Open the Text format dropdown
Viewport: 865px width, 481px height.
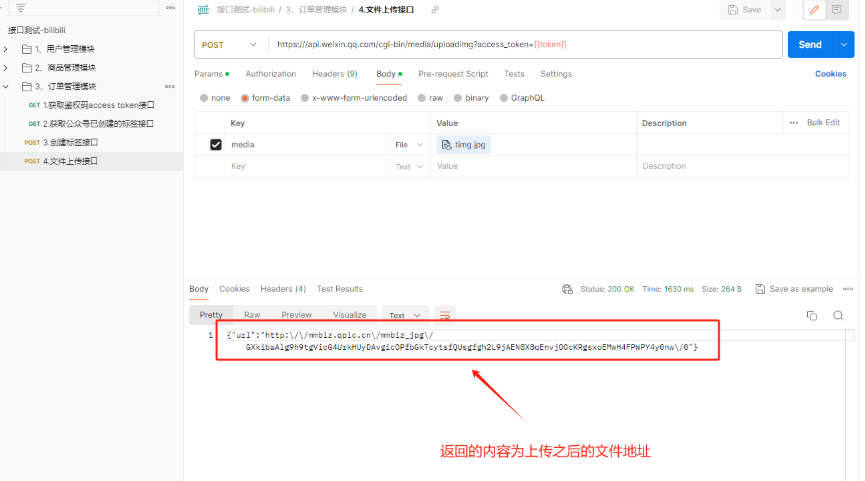click(405, 316)
